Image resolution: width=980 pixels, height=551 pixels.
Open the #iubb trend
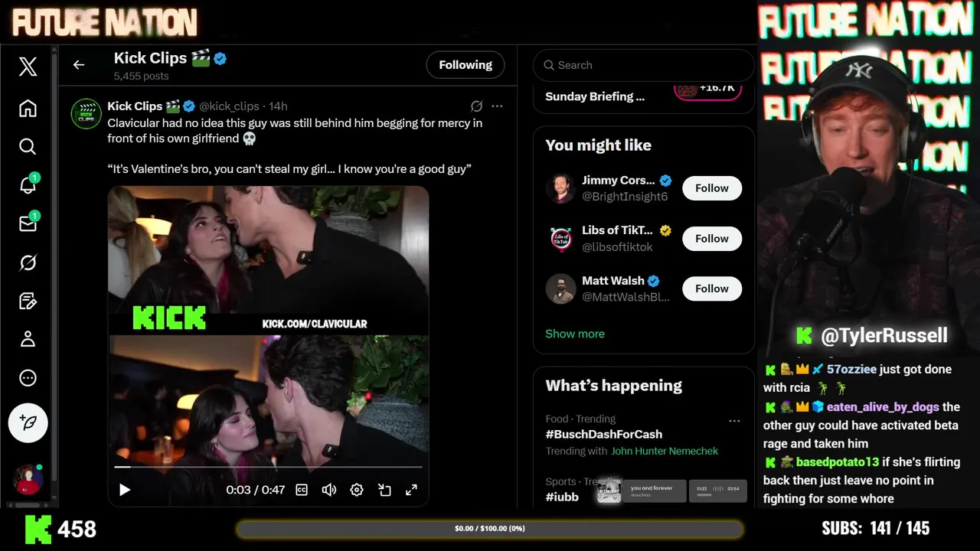tap(562, 497)
